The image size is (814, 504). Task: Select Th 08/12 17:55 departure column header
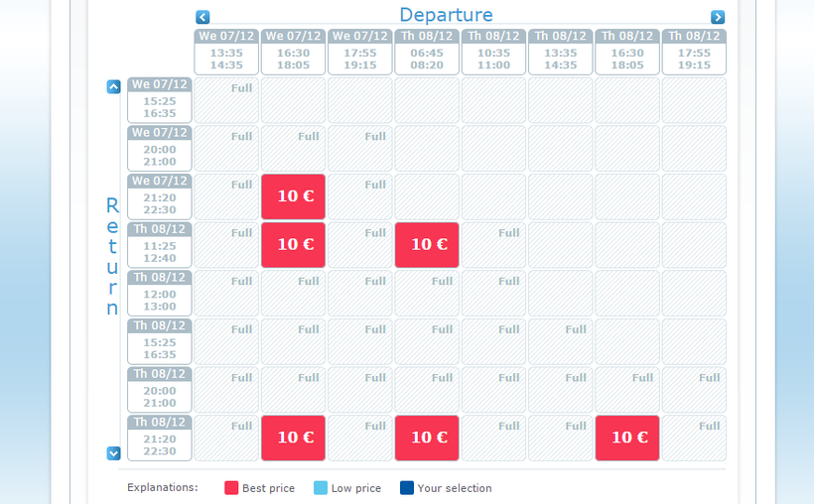694,52
